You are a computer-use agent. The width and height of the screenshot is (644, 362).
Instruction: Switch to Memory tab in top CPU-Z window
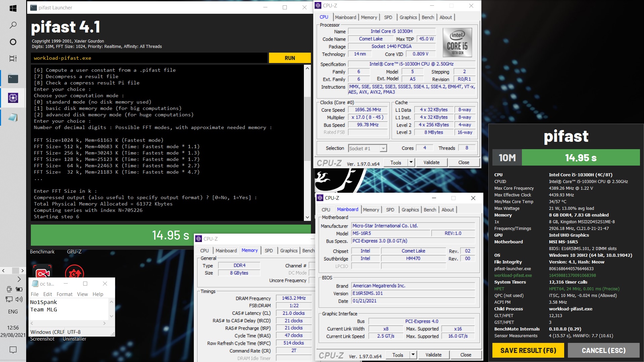coord(369,17)
